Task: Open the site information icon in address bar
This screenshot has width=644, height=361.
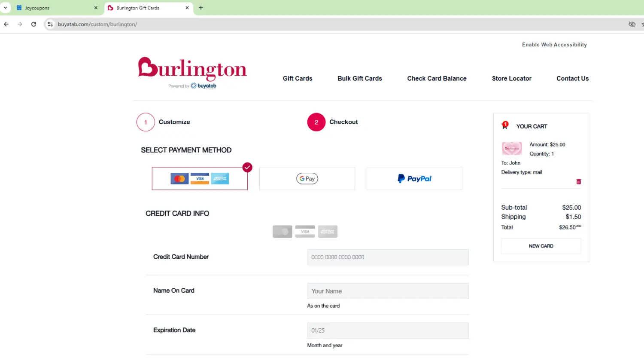Action: tap(50, 24)
